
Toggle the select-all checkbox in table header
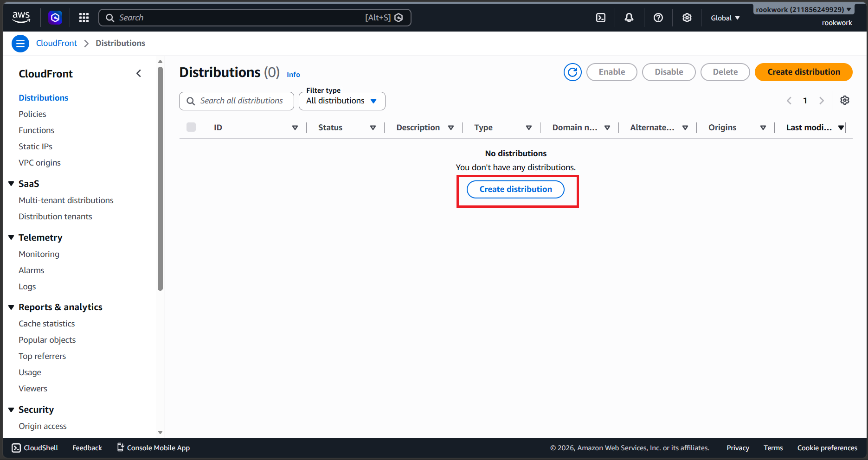tap(191, 127)
